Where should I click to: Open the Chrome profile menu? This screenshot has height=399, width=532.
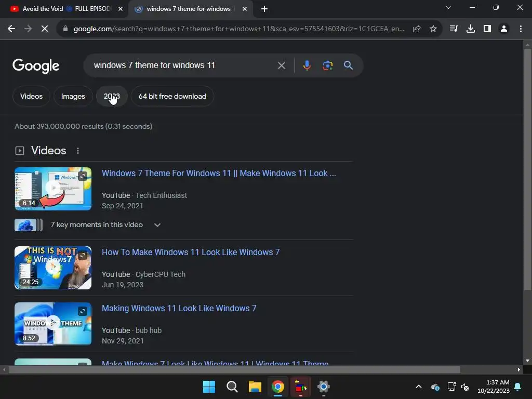click(x=504, y=29)
